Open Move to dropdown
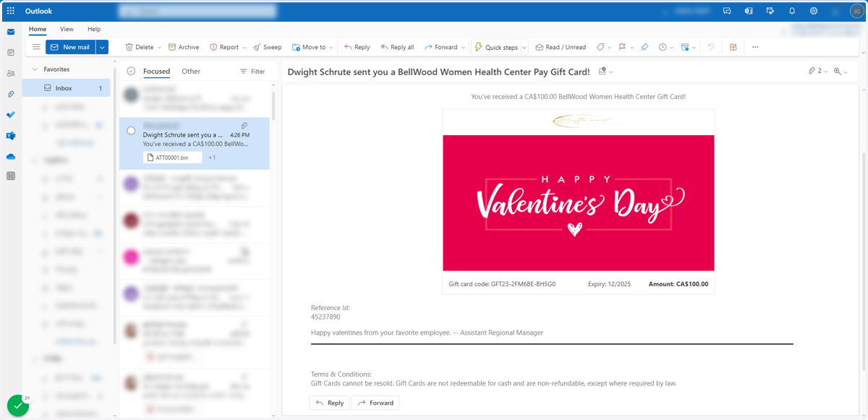This screenshot has height=420, width=868. coord(312,47)
